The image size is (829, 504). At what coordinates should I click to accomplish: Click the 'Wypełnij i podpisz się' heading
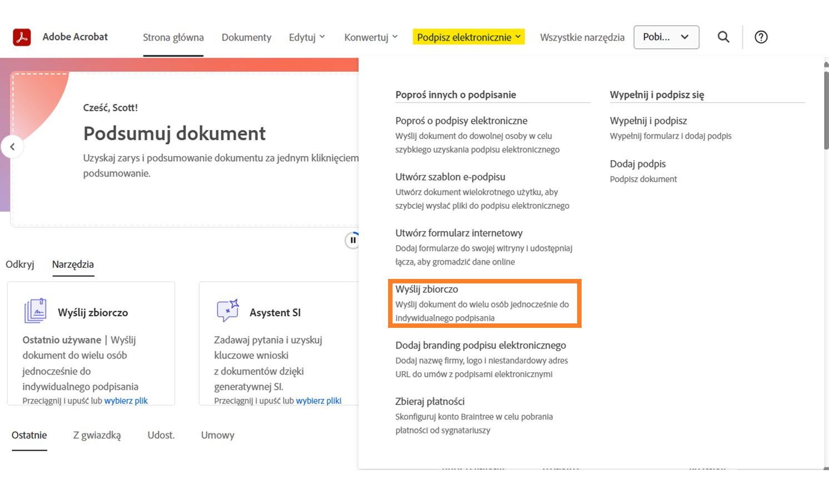pos(657,94)
